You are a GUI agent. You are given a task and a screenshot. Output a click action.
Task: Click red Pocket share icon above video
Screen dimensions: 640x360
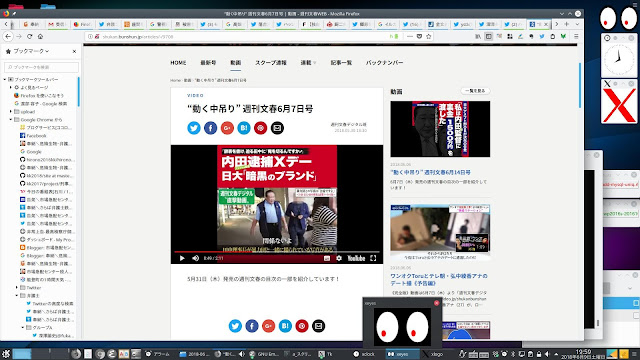point(260,128)
